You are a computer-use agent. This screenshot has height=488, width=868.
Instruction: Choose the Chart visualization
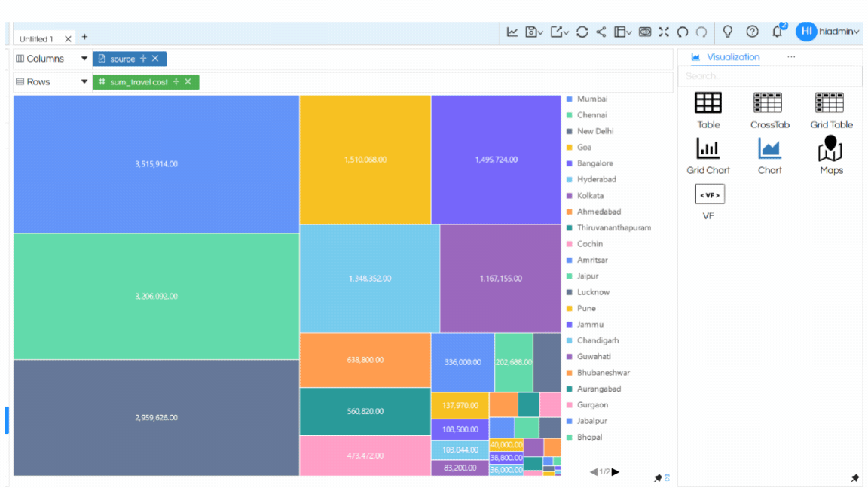pos(769,156)
